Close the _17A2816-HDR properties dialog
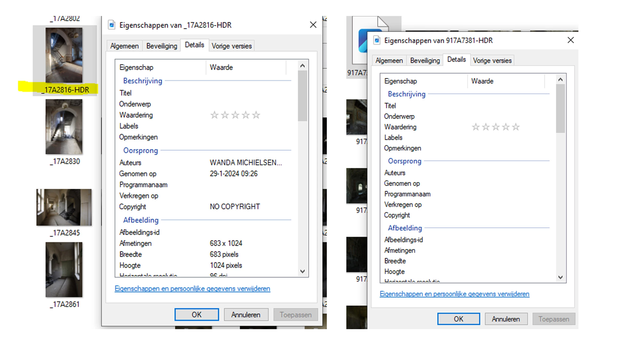 click(313, 25)
